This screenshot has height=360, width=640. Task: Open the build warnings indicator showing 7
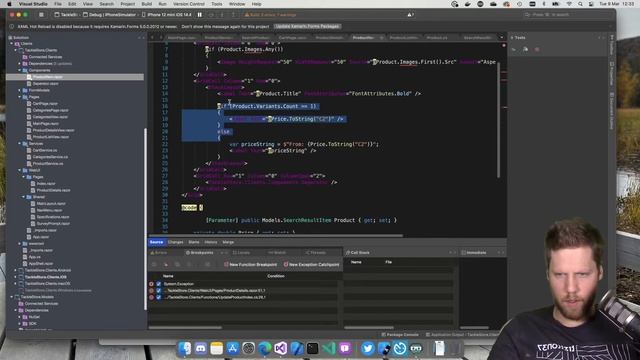point(410,15)
